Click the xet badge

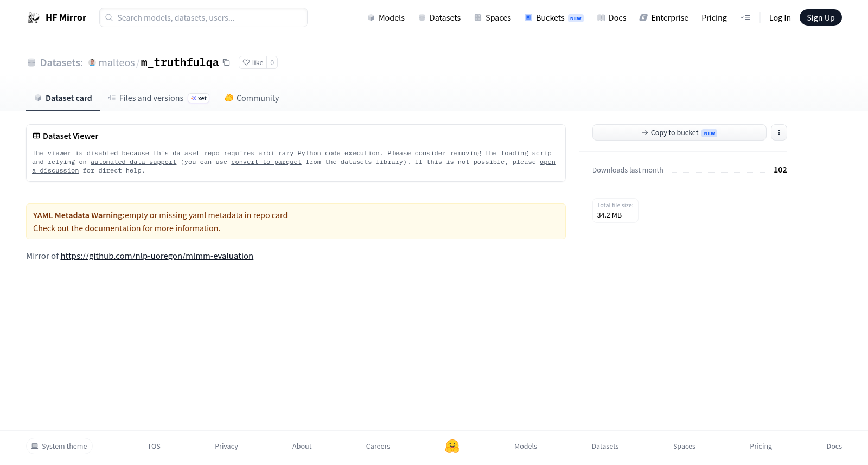pyautogui.click(x=199, y=98)
